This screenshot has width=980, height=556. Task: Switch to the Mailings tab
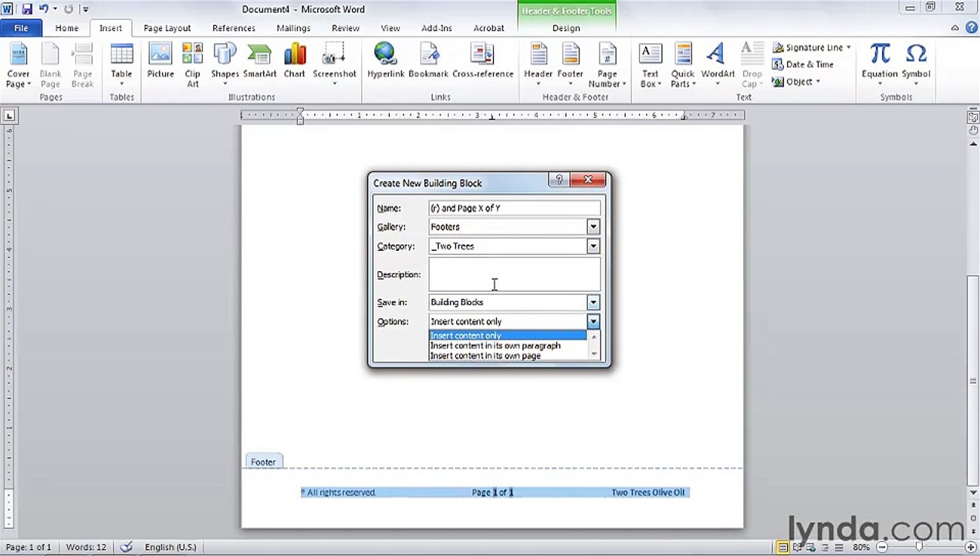click(x=293, y=28)
